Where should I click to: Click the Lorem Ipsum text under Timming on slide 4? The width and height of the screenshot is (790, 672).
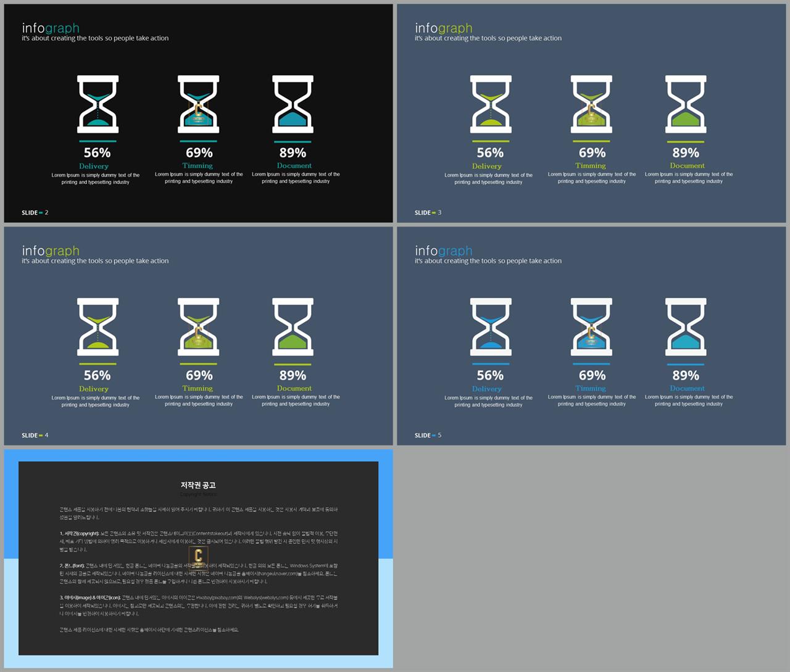[199, 400]
